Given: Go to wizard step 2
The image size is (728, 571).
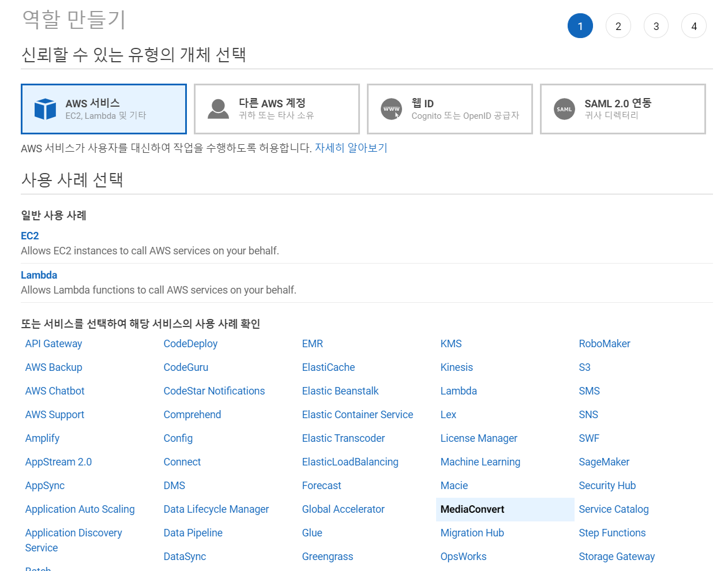Looking at the screenshot, I should [618, 26].
